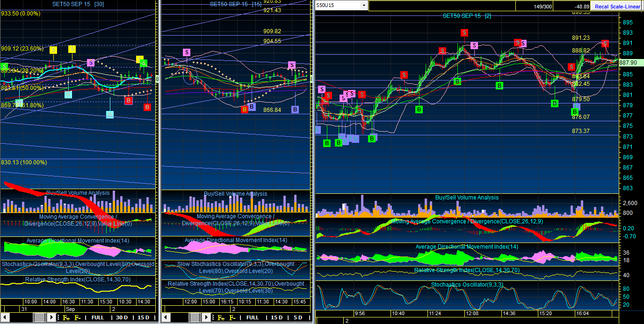Click the 909.12 (23.60%) Fibonacci label

click(22, 48)
